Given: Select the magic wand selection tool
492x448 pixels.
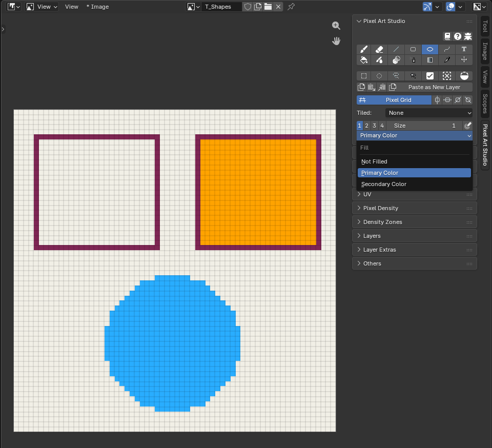Looking at the screenshot, I should click(413, 76).
